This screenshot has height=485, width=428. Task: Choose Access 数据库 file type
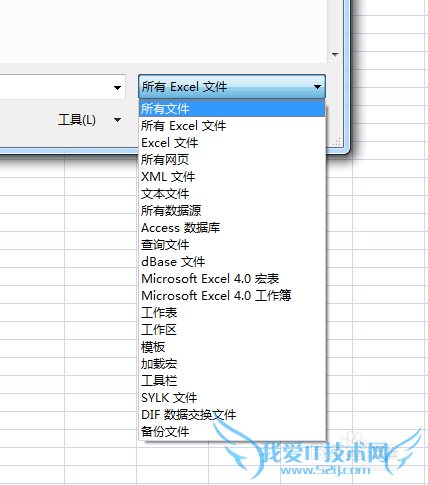tap(232, 228)
